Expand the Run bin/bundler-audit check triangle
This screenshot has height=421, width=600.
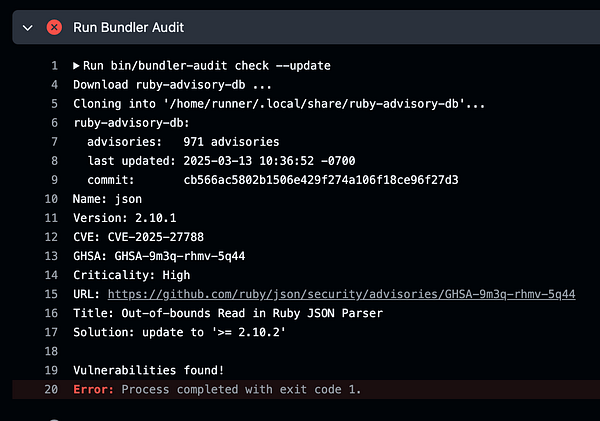point(76,66)
